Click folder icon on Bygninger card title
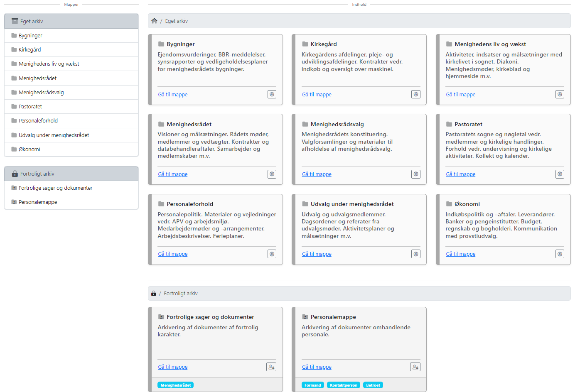The height and width of the screenshot is (392, 580). tap(161, 44)
